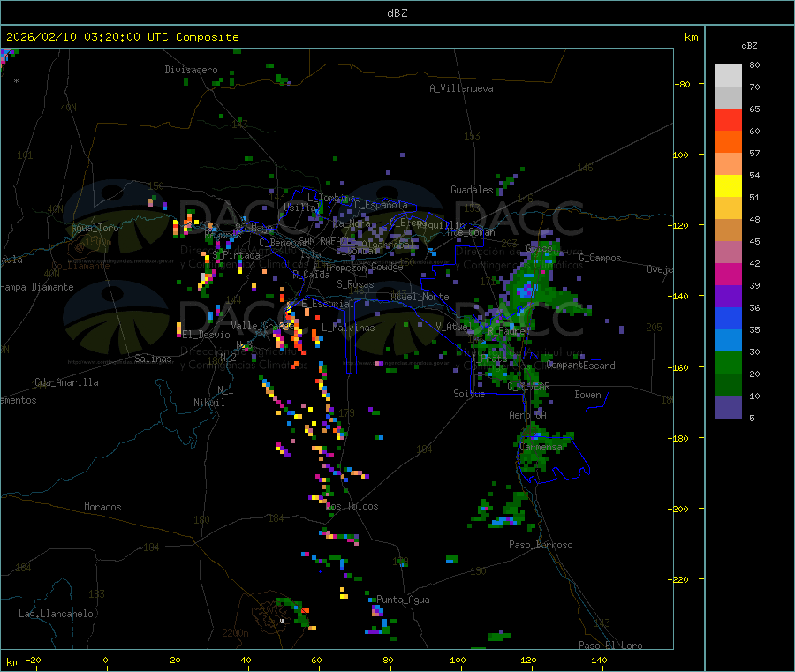Click the yellow 54 dBZ legend swatch
The image size is (795, 672).
(728, 186)
